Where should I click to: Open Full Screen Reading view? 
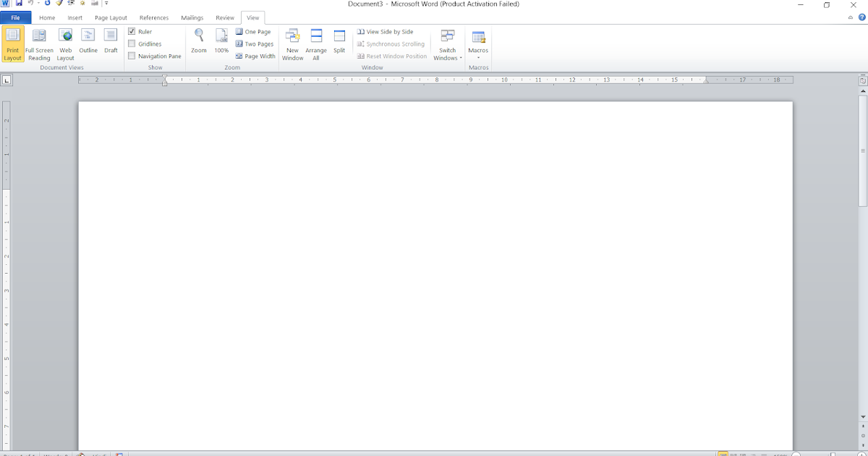38,45
